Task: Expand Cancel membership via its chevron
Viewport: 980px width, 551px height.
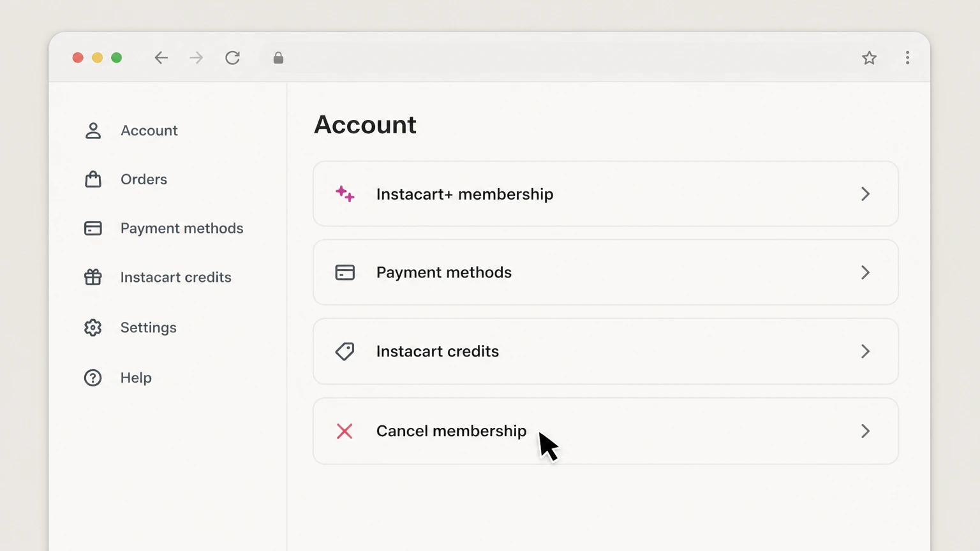Action: pyautogui.click(x=865, y=431)
